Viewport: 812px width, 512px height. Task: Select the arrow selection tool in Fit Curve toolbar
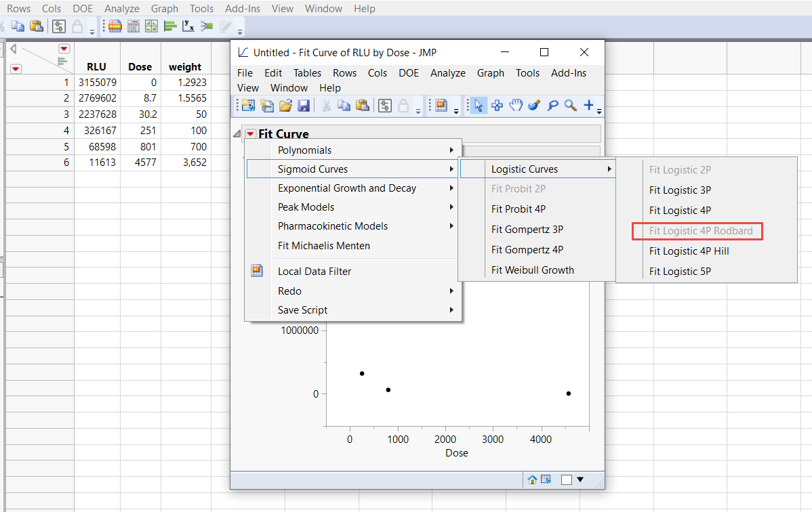[477, 106]
